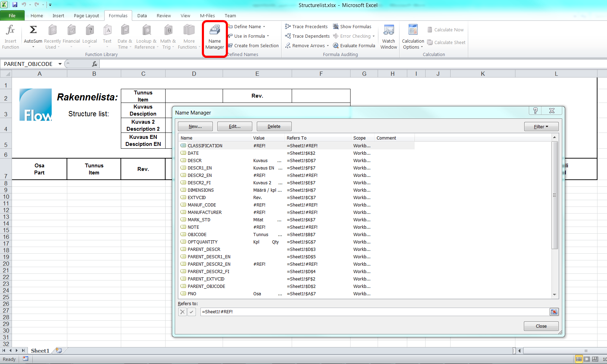
Task: Click the New... button in Name Manager
Action: (x=195, y=127)
